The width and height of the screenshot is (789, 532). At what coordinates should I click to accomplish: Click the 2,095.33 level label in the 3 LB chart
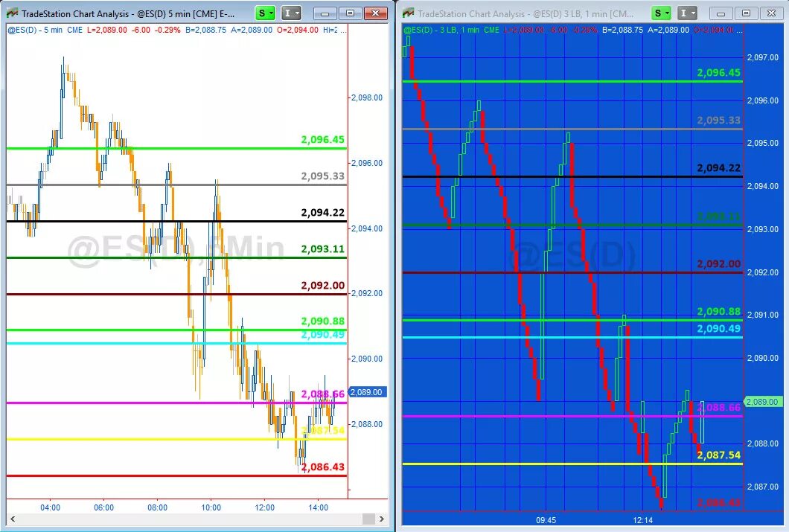pos(718,121)
